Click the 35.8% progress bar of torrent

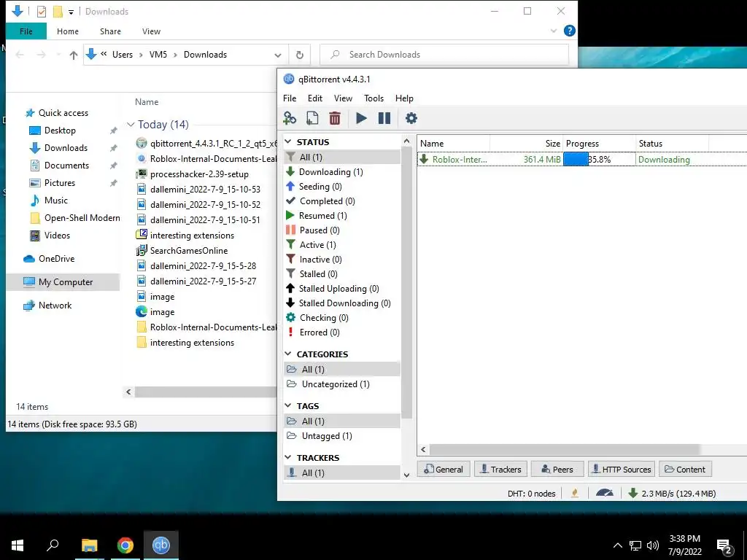[600, 160]
